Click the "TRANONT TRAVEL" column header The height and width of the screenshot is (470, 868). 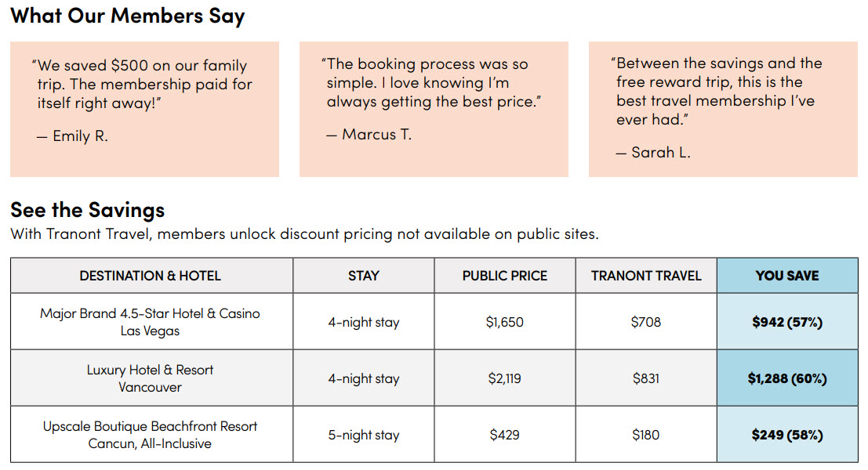(x=646, y=276)
